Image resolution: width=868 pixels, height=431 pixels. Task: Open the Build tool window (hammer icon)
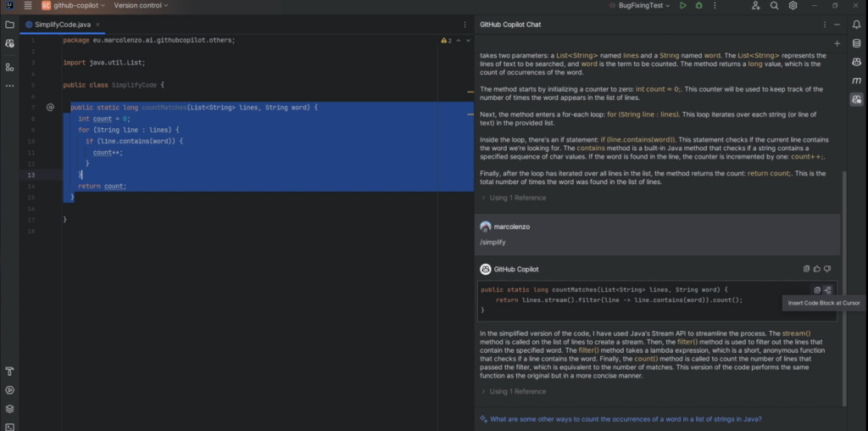pyautogui.click(x=9, y=371)
